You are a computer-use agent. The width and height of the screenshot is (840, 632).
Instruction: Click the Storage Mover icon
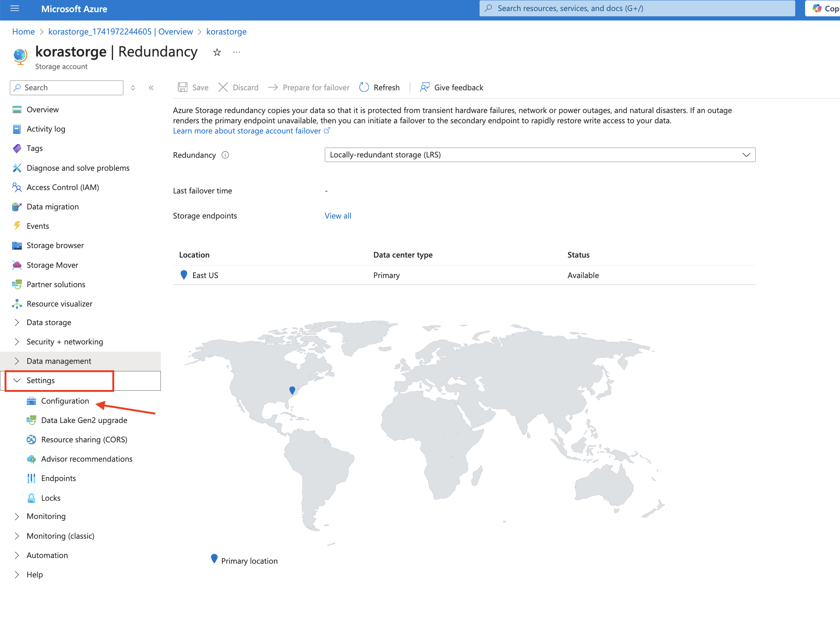click(17, 265)
